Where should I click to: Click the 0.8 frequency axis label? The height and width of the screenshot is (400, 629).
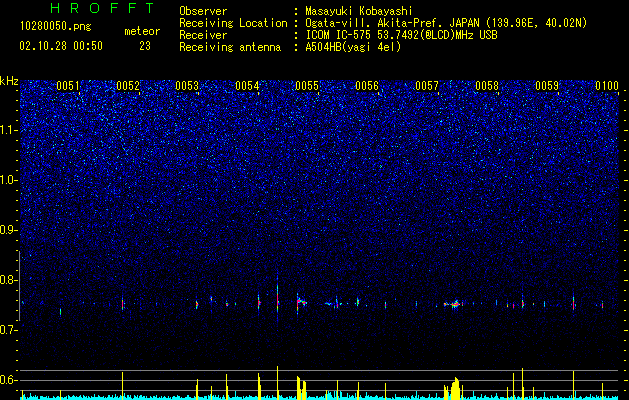click(8, 280)
